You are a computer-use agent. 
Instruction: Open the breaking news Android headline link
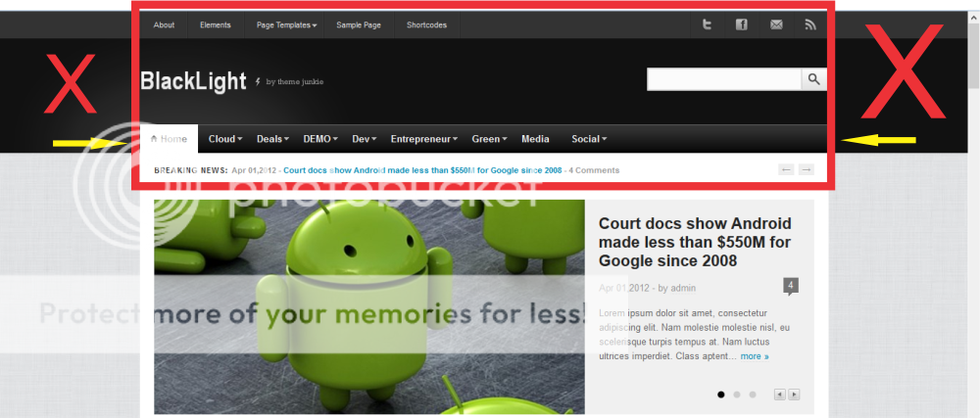pyautogui.click(x=422, y=169)
